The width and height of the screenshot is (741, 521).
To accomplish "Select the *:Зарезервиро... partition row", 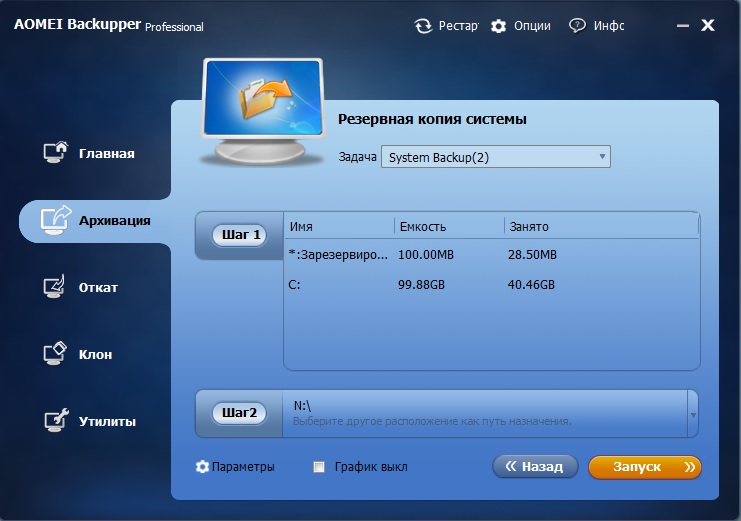I will click(491, 255).
